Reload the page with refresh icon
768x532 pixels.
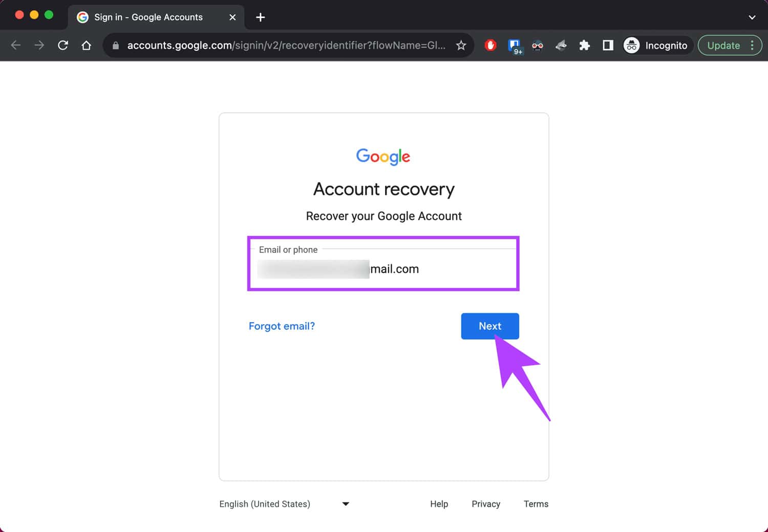click(x=63, y=46)
